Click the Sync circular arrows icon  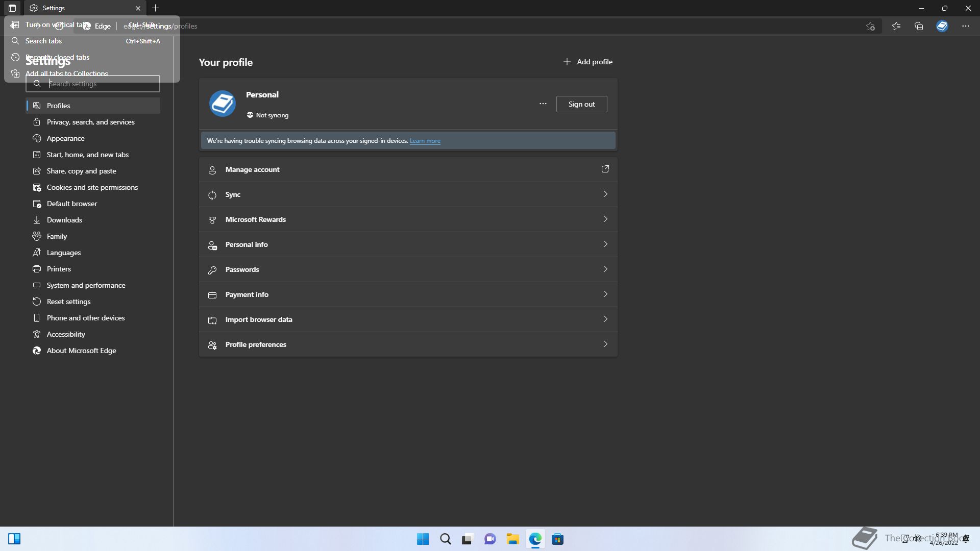[212, 195]
